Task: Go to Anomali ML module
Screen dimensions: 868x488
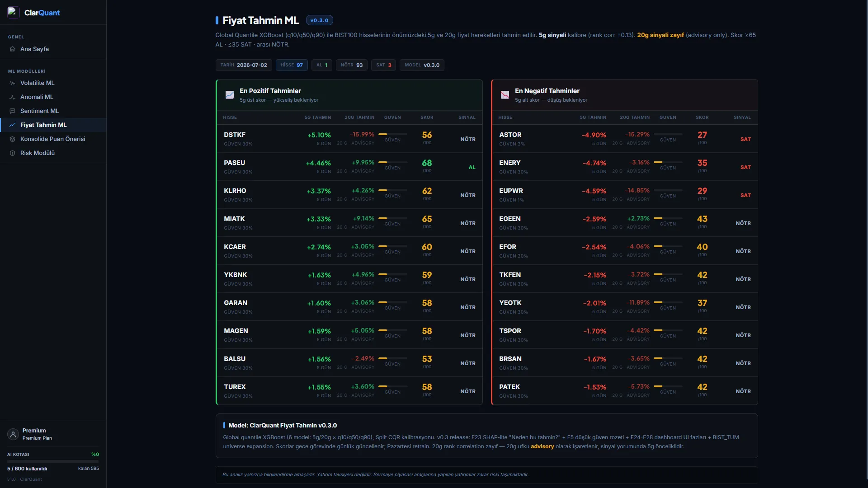Action: pos(53,97)
